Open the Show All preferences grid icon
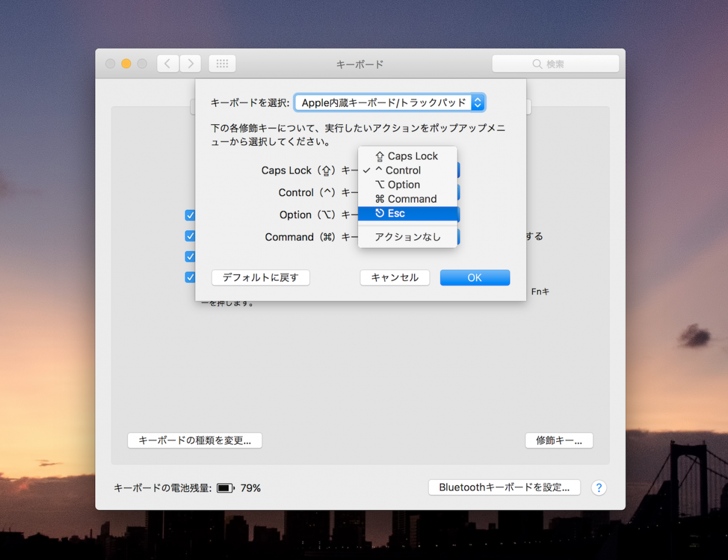The height and width of the screenshot is (560, 728). click(221, 63)
